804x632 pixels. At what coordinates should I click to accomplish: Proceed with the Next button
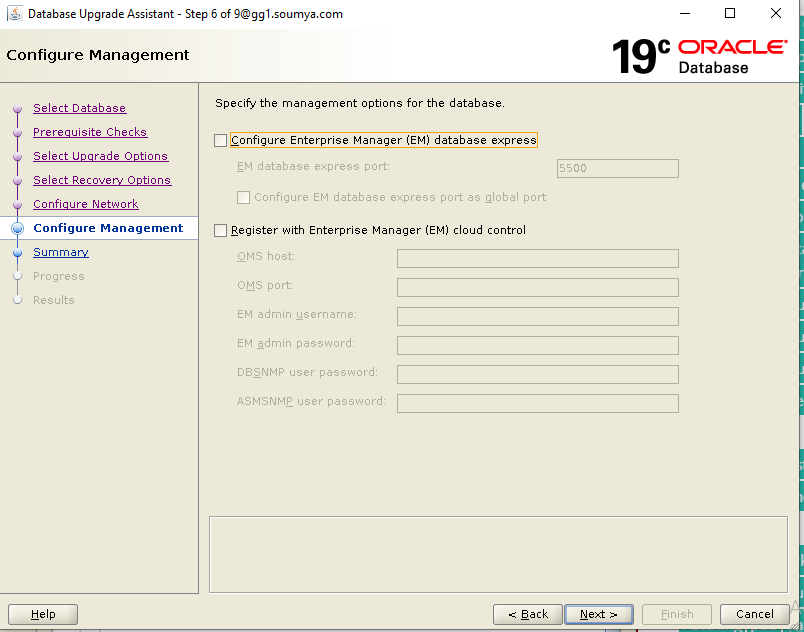[598, 614]
